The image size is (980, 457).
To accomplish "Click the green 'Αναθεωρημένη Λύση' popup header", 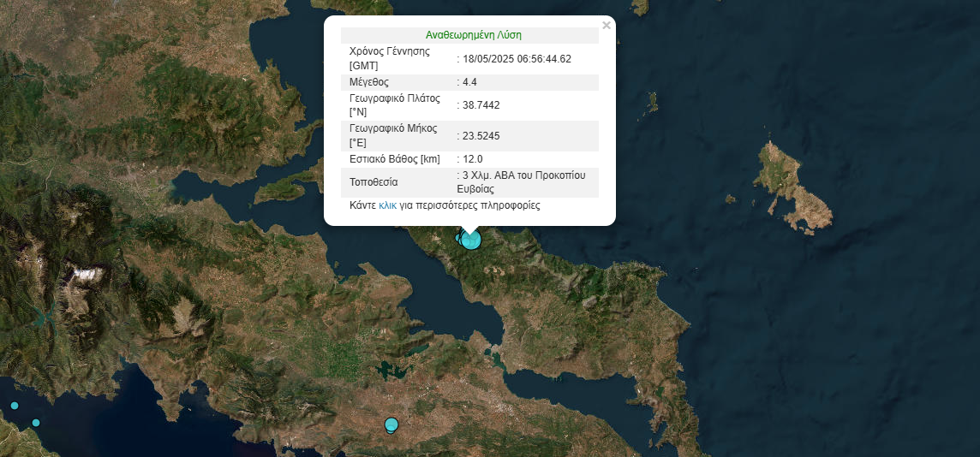I will pos(473,36).
